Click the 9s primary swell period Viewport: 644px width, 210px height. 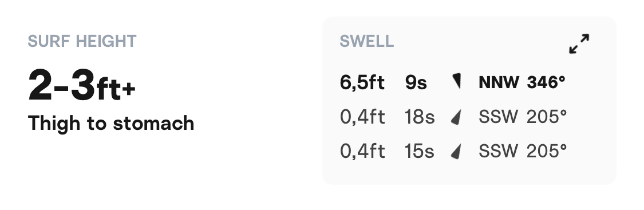[x=416, y=83]
